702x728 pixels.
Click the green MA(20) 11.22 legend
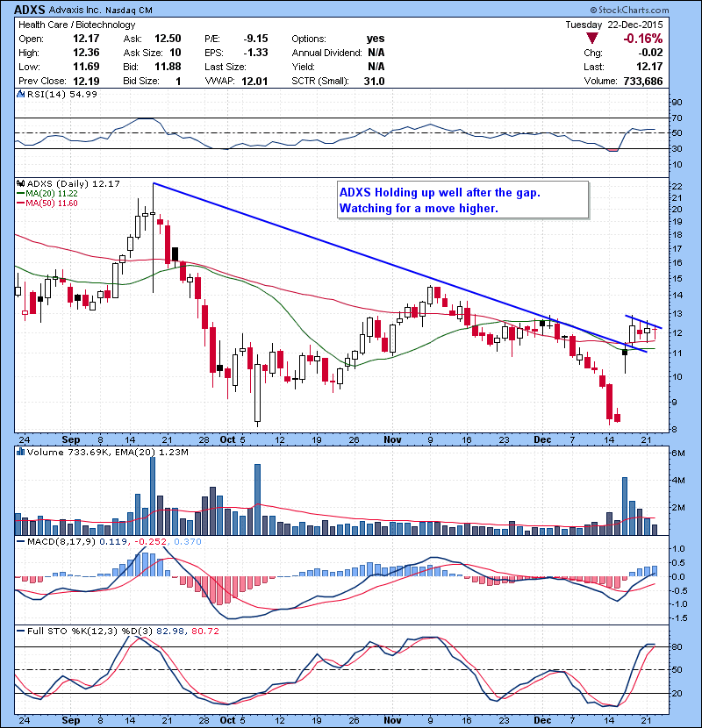[47, 194]
